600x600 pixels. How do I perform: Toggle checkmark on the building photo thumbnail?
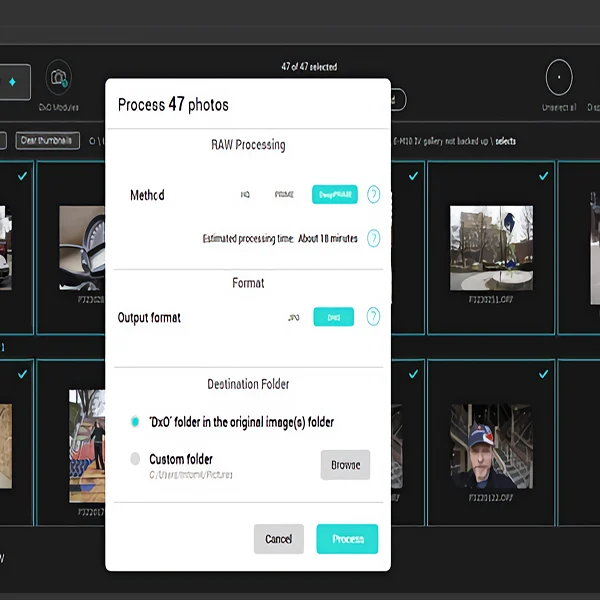pos(543,175)
